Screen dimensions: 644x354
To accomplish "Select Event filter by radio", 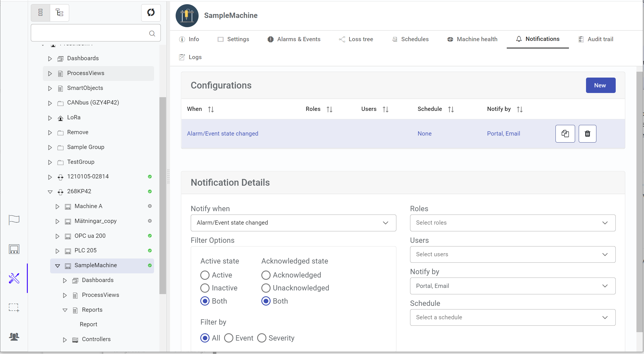I will click(x=229, y=338).
